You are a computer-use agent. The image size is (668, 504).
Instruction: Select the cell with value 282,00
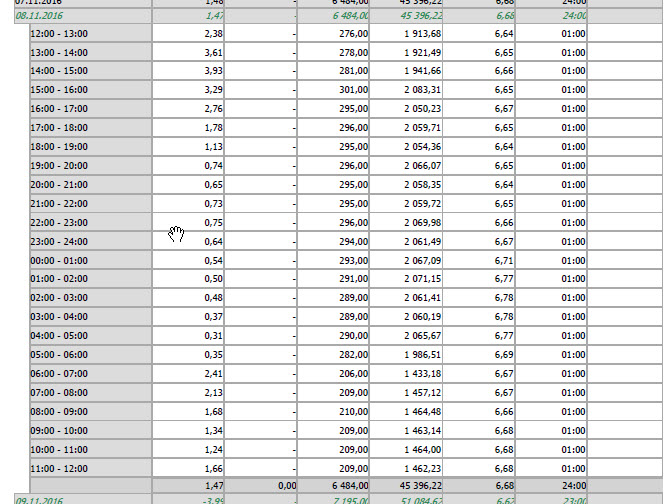[x=333, y=355]
